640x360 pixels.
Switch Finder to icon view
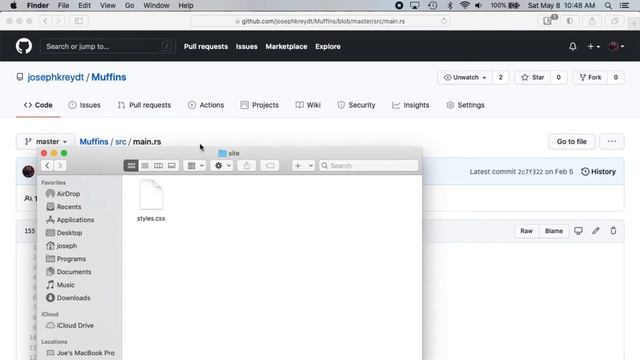[x=131, y=165]
